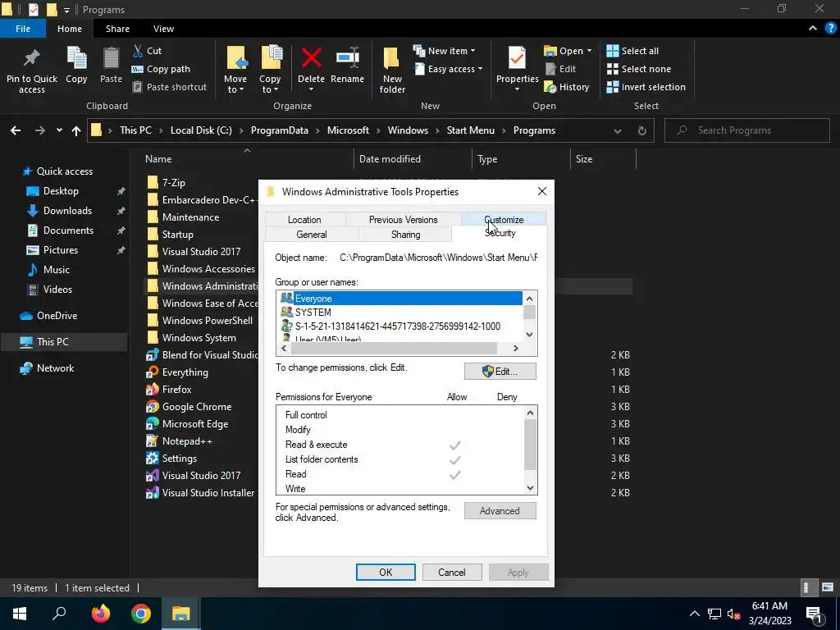
Task: Open the Location tab in Properties
Action: pyautogui.click(x=304, y=220)
